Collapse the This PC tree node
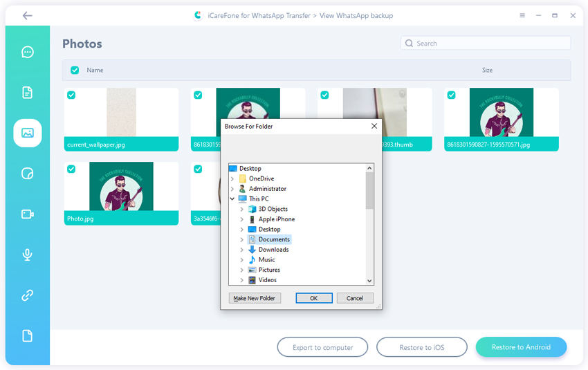Screen dimensions: 588x370 click(x=232, y=198)
